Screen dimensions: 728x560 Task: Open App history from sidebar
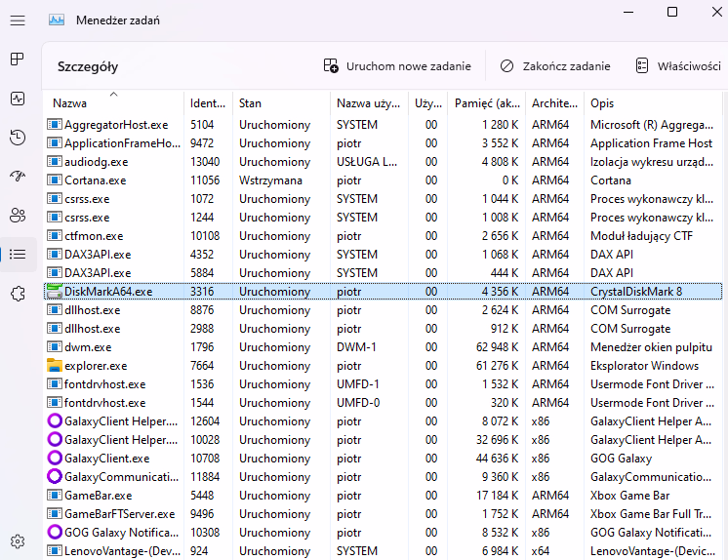pyautogui.click(x=18, y=138)
